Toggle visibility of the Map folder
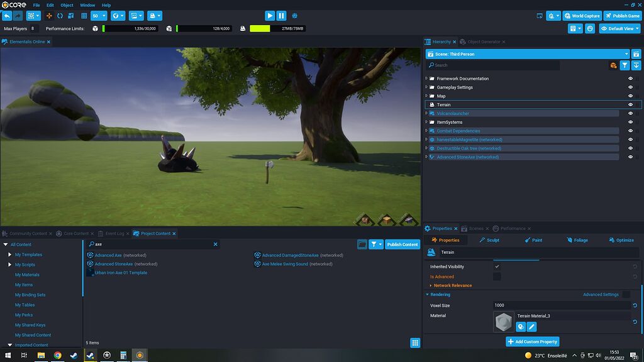644x362 pixels. (630, 96)
